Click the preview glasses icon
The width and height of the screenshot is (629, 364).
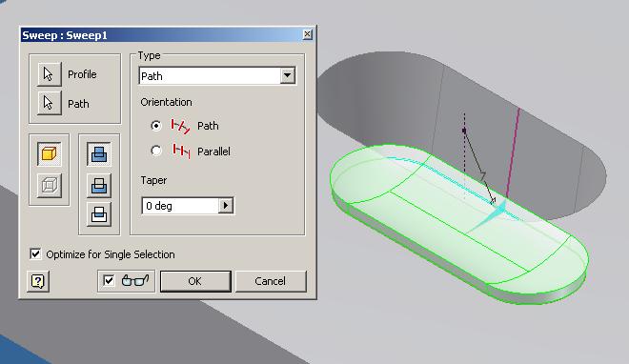(134, 280)
